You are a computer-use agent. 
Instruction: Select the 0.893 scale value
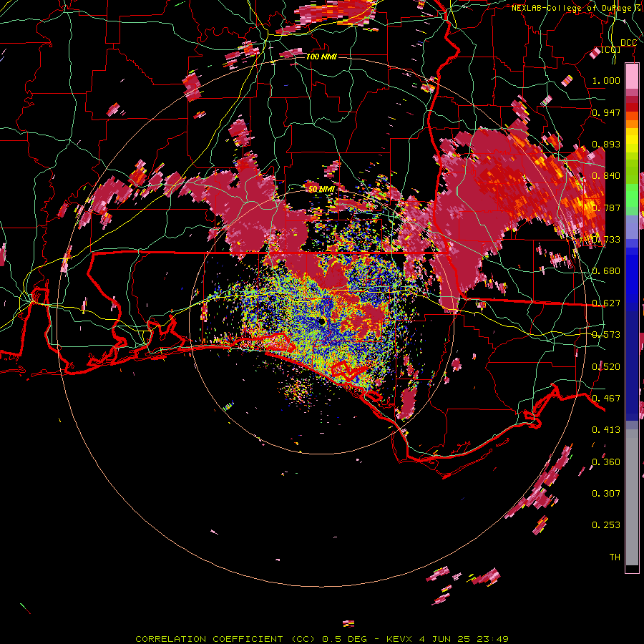pyautogui.click(x=606, y=144)
